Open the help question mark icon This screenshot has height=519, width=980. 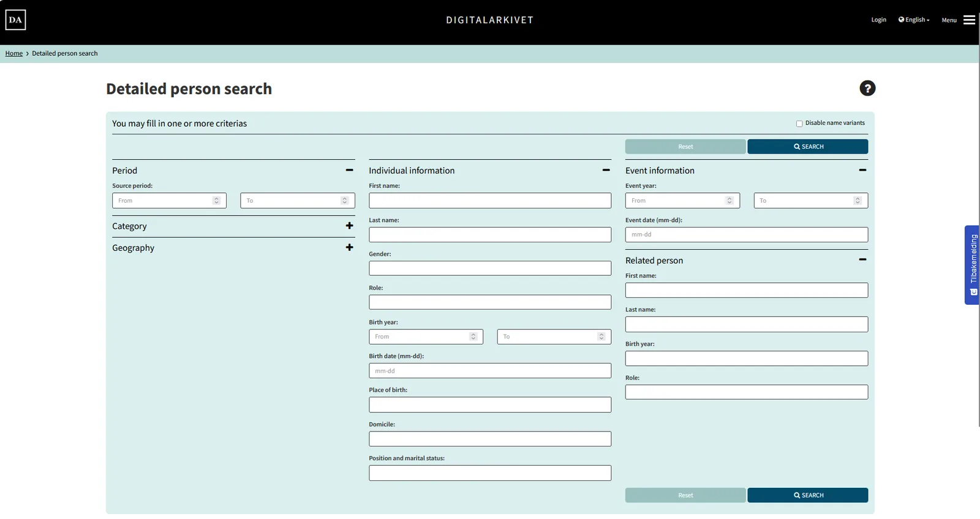coord(867,88)
